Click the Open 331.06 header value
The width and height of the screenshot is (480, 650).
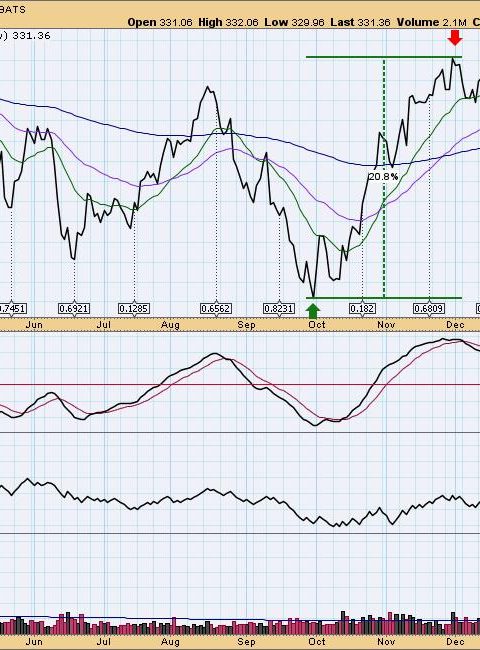coord(160,22)
